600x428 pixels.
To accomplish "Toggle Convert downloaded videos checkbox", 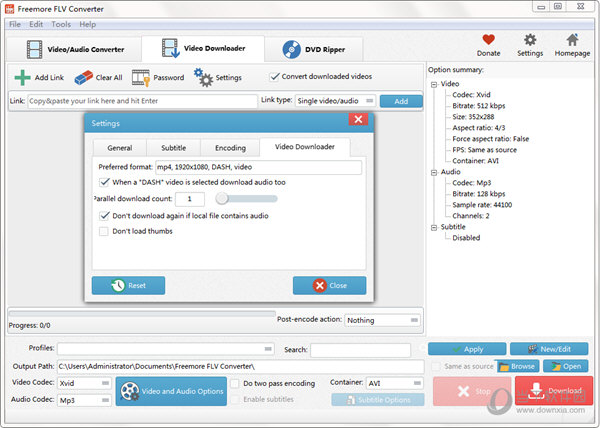I will click(x=274, y=76).
